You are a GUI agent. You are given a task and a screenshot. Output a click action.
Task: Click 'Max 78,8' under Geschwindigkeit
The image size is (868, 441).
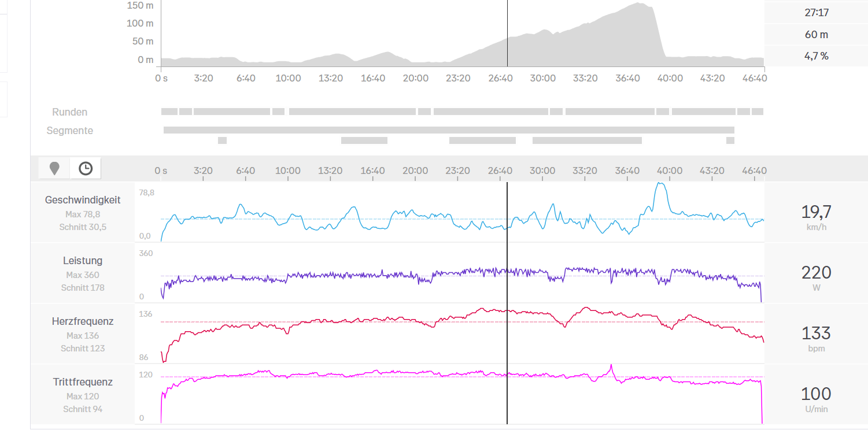(x=83, y=214)
